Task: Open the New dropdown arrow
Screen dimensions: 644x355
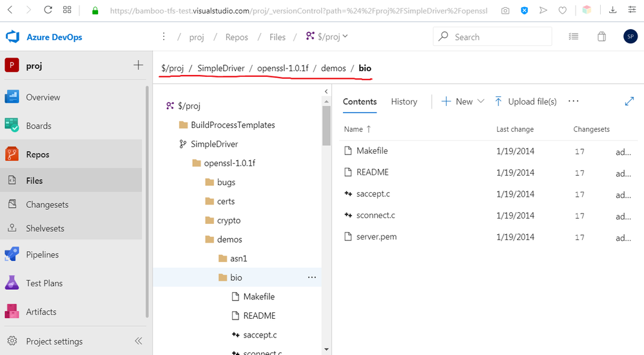Action: coord(481,101)
